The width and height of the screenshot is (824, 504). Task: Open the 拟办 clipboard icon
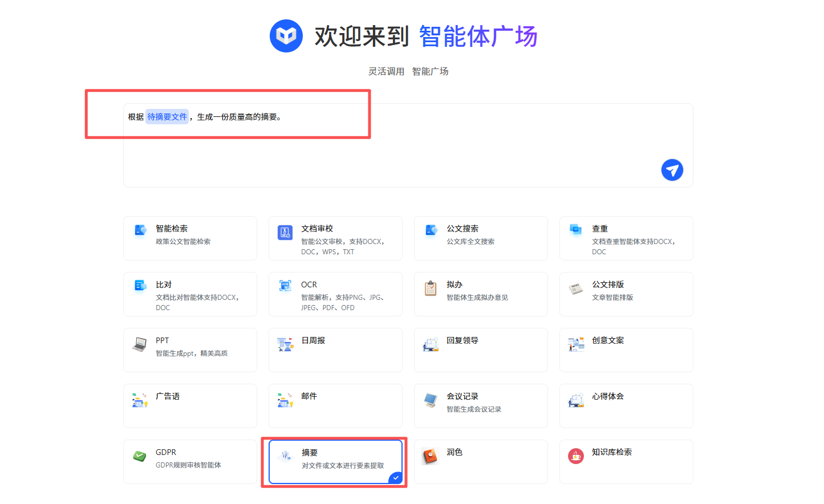click(431, 288)
